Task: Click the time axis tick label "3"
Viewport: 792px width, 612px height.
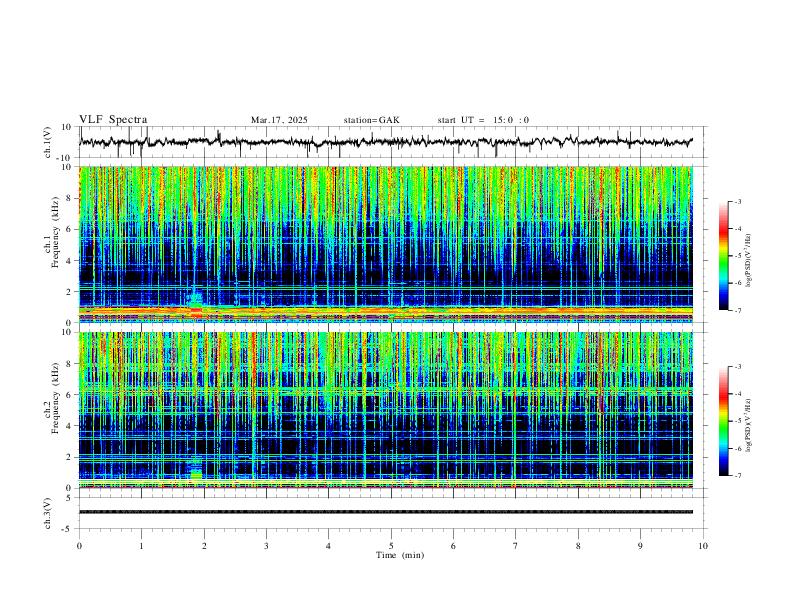Action: (x=266, y=546)
